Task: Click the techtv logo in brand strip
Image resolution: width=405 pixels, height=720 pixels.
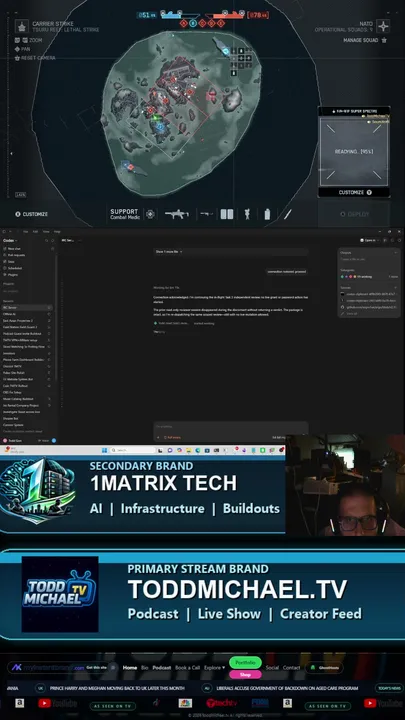Action: tap(221, 703)
